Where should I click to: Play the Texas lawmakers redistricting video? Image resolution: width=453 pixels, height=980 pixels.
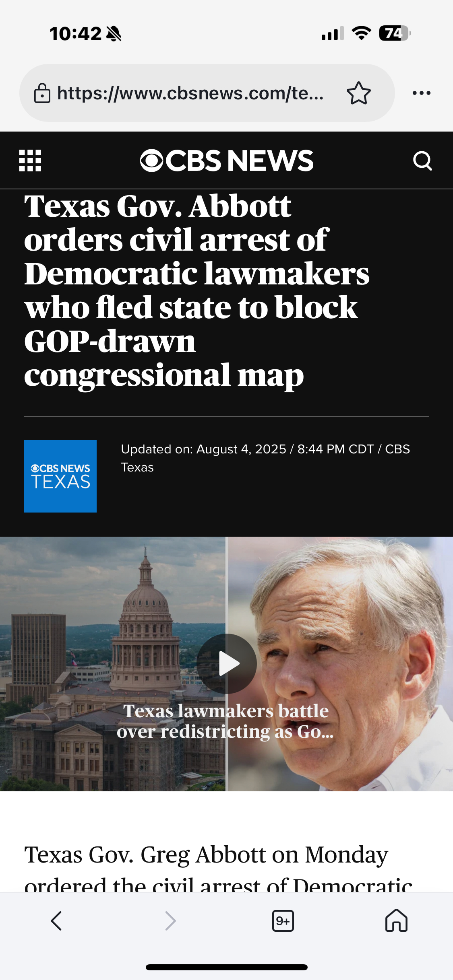(227, 664)
